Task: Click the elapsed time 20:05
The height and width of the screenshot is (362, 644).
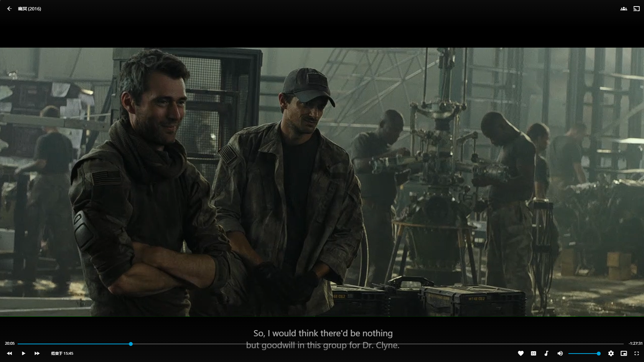Action: (x=10, y=344)
